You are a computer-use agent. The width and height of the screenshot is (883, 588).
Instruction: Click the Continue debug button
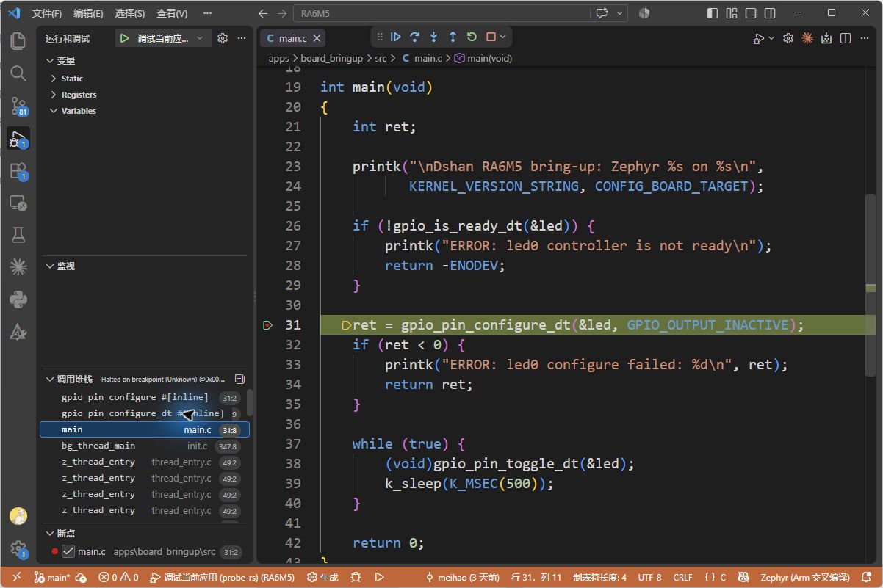[x=396, y=37]
